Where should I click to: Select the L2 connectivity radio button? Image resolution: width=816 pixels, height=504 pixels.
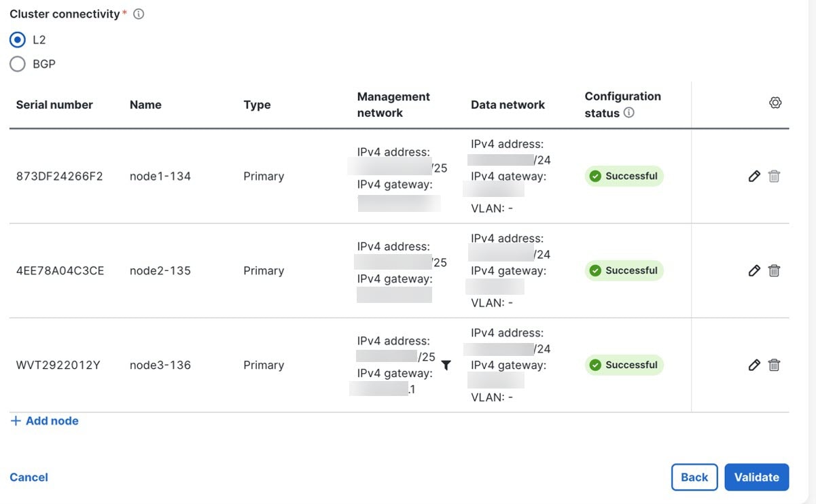click(x=18, y=40)
